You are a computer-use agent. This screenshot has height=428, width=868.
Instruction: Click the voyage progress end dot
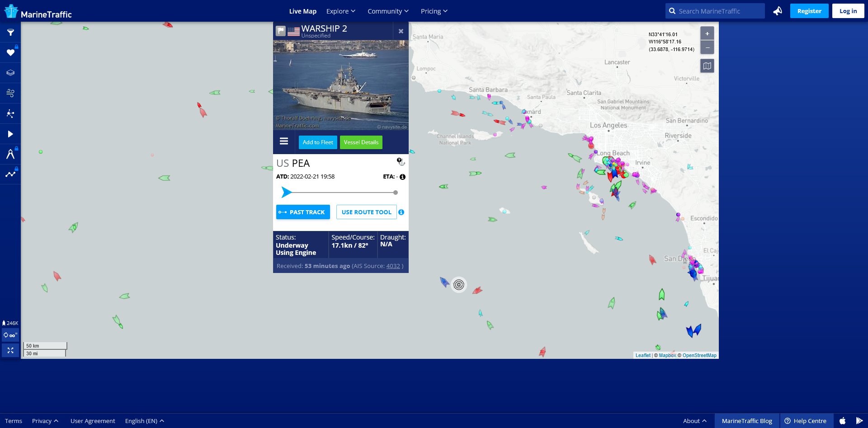(x=396, y=193)
